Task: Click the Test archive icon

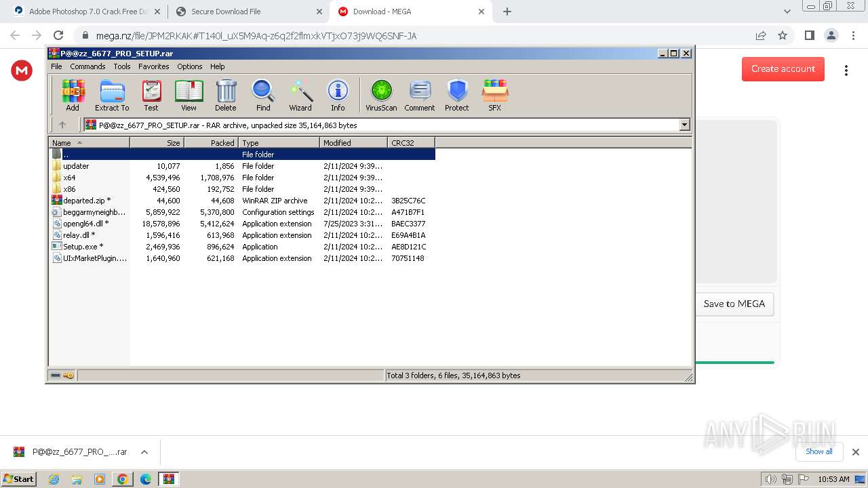Action: (151, 96)
